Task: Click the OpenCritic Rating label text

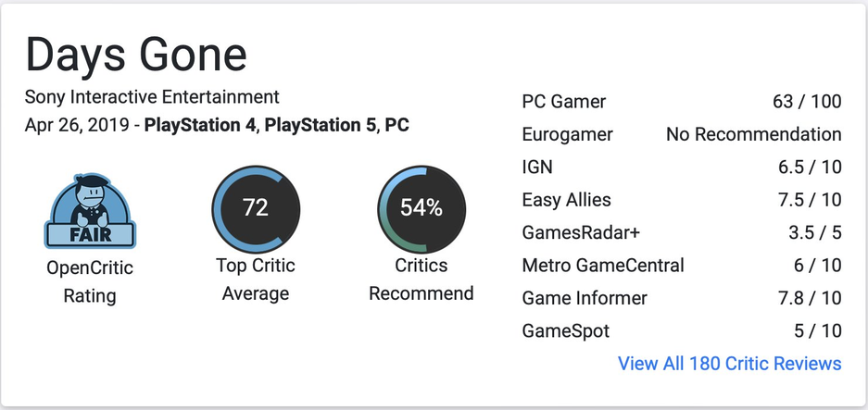Action: pyautogui.click(x=90, y=281)
